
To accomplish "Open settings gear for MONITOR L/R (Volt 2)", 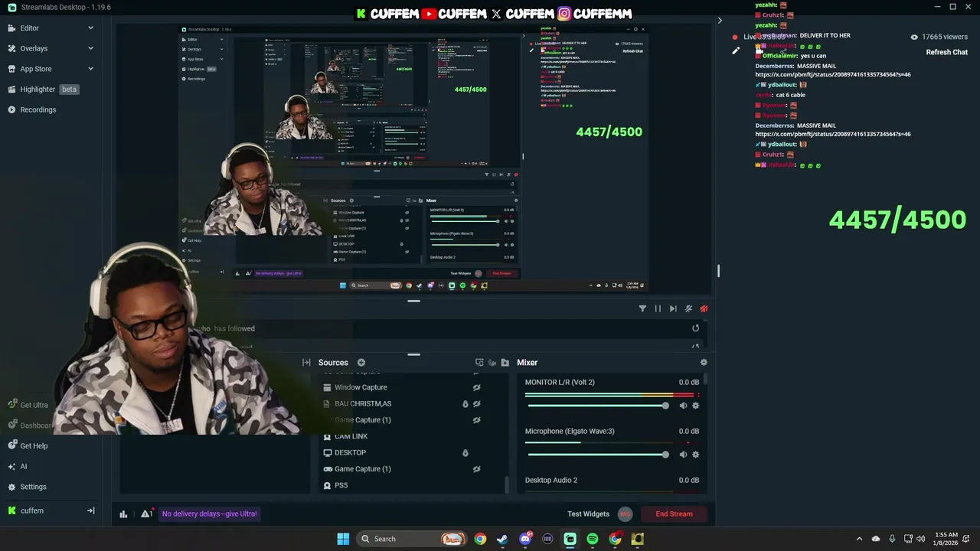I will (695, 406).
